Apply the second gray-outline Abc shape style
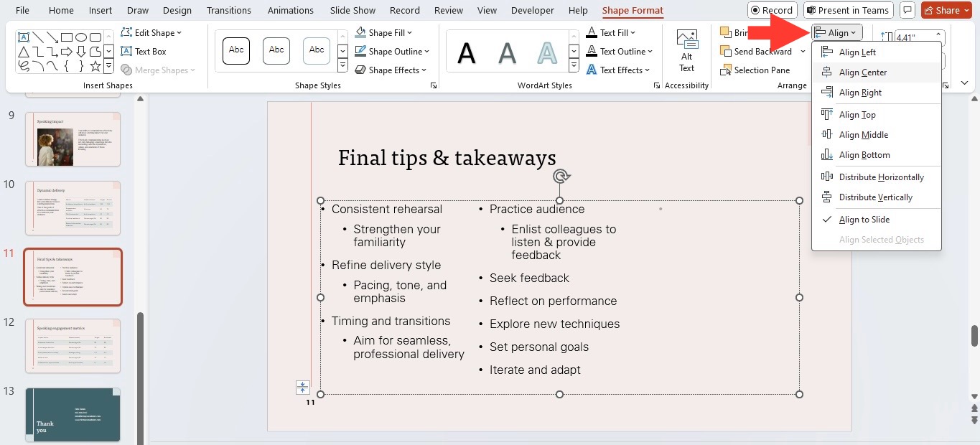Screen dimensions: 980x445 coord(276,50)
